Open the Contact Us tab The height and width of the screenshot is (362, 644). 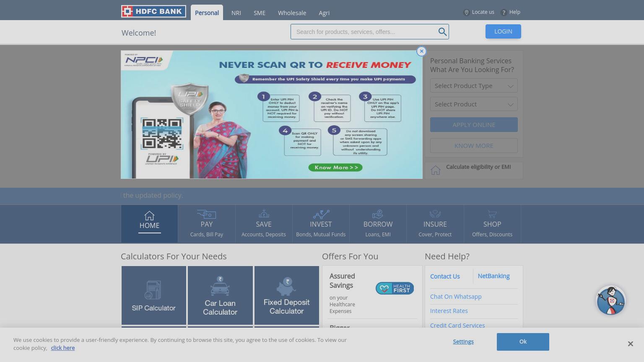point(445,277)
